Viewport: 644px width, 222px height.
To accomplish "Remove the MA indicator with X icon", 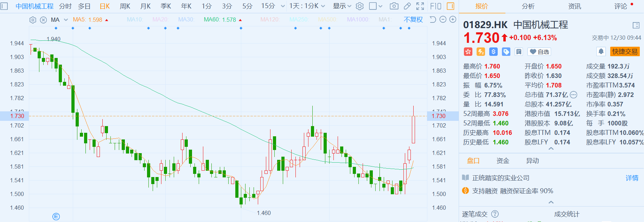I will [43, 20].
